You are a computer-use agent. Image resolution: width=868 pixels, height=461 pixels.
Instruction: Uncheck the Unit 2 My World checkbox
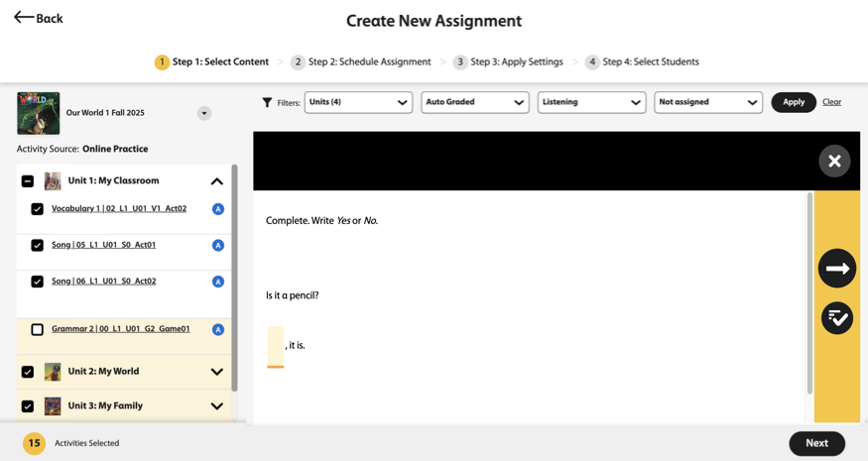pyautogui.click(x=28, y=372)
